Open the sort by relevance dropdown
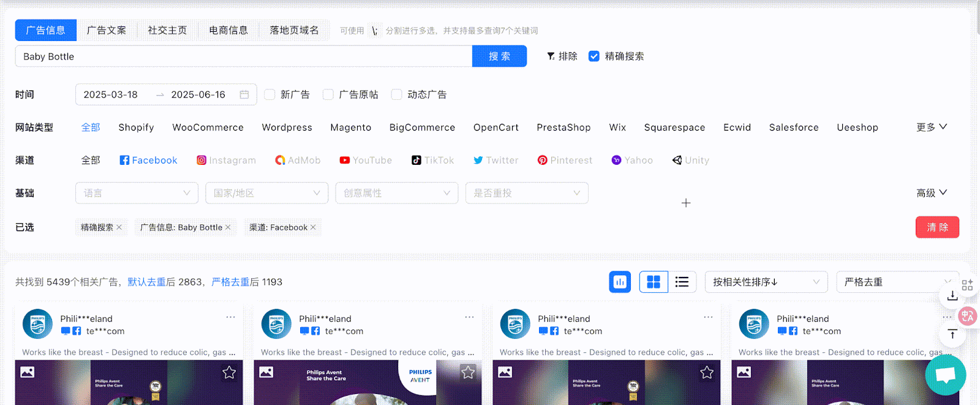This screenshot has width=980, height=405. pos(766,282)
